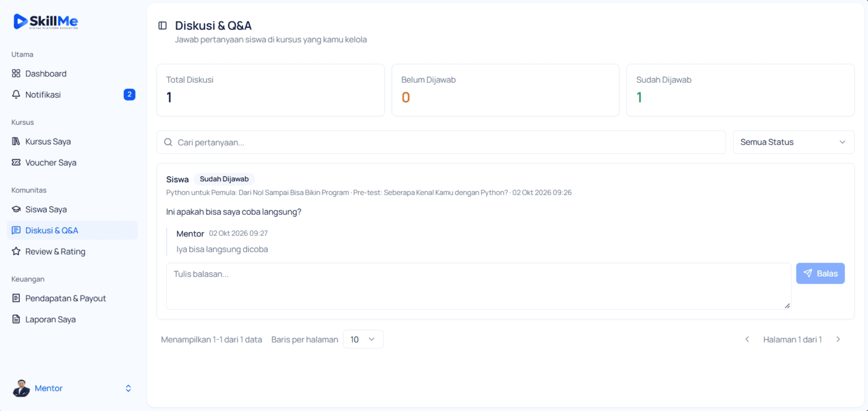Click the Mentor profile avatar

21,388
